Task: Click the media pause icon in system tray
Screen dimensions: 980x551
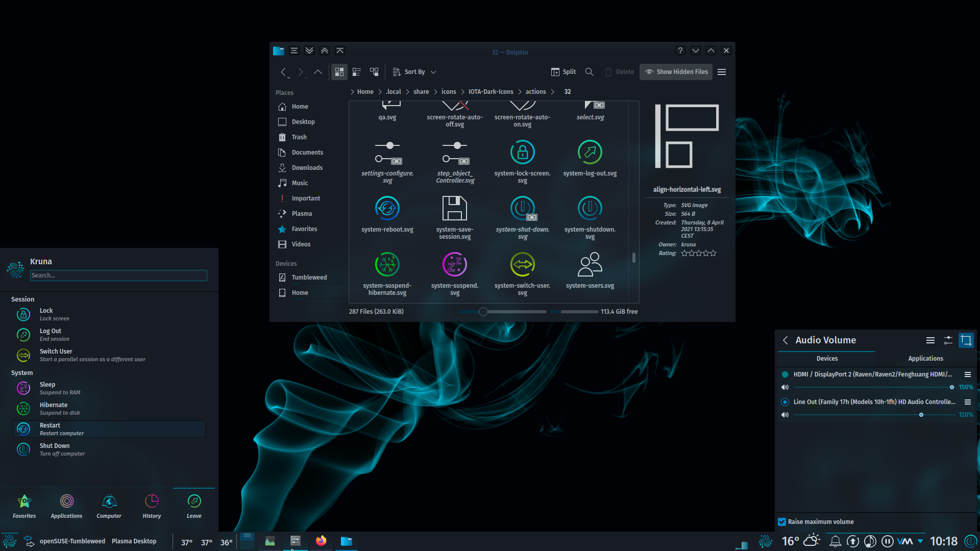Action: (888, 541)
